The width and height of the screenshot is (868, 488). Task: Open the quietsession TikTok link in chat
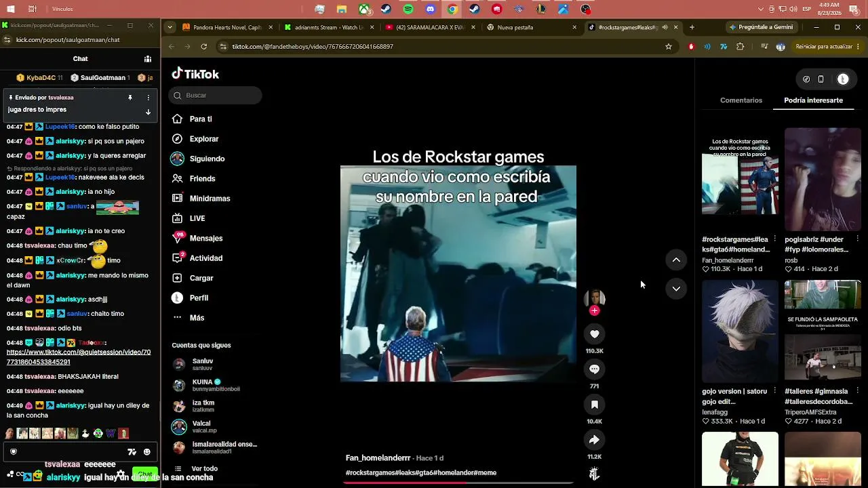79,357
